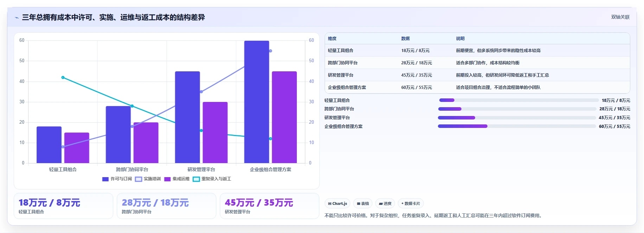The width and height of the screenshot is (644, 233).
Task: Click the 进度 tag
Action: click(385, 203)
